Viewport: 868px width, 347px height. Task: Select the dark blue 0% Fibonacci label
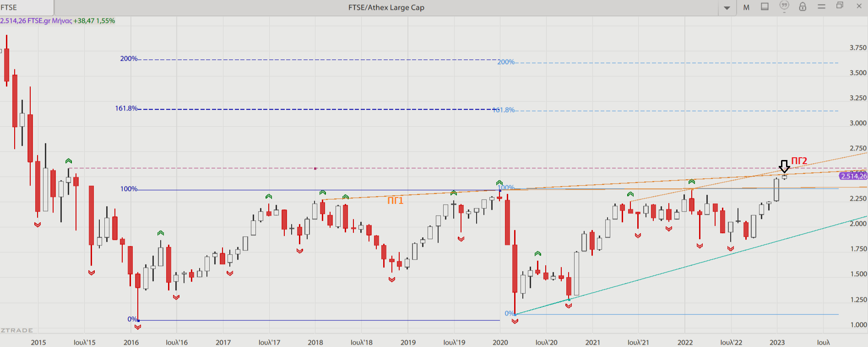tap(132, 319)
